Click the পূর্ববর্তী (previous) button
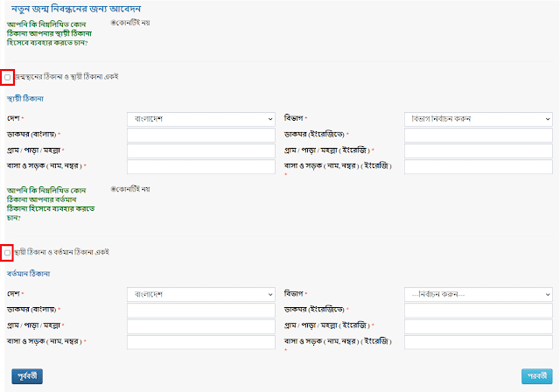The width and height of the screenshot is (560, 392). coord(27,375)
